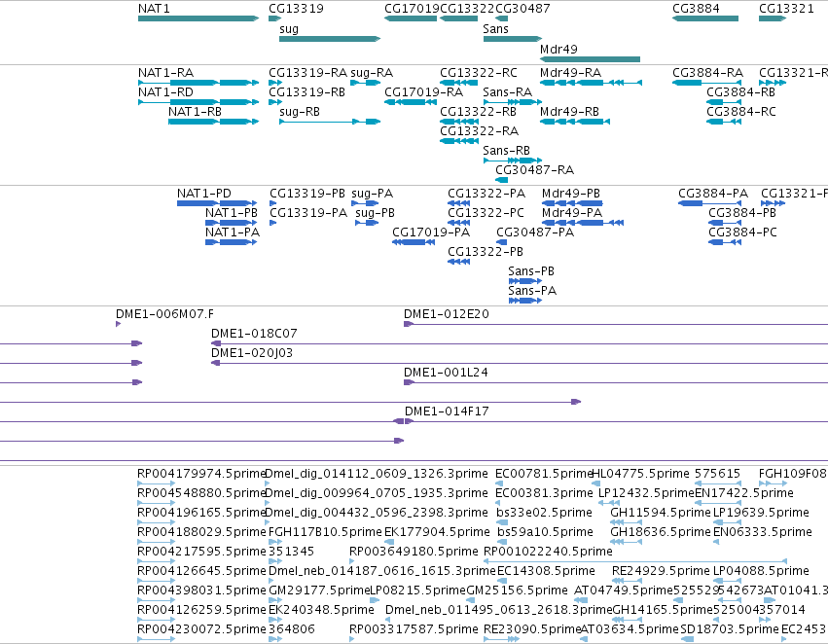
Task: Click the CG13322-RC transcript label
Action: click(x=479, y=73)
